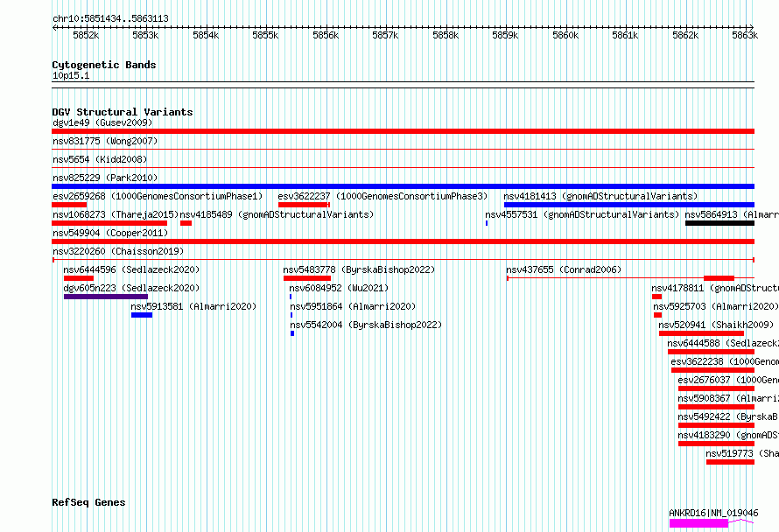Screen dimensions: 779x532
Task: Open dgv605n223 (Sedlazeck2020) label
Action: [131, 288]
